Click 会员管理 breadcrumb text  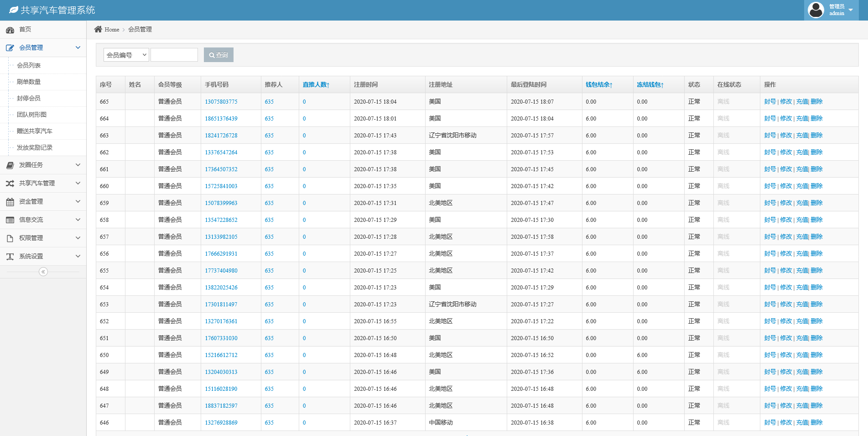(x=140, y=29)
